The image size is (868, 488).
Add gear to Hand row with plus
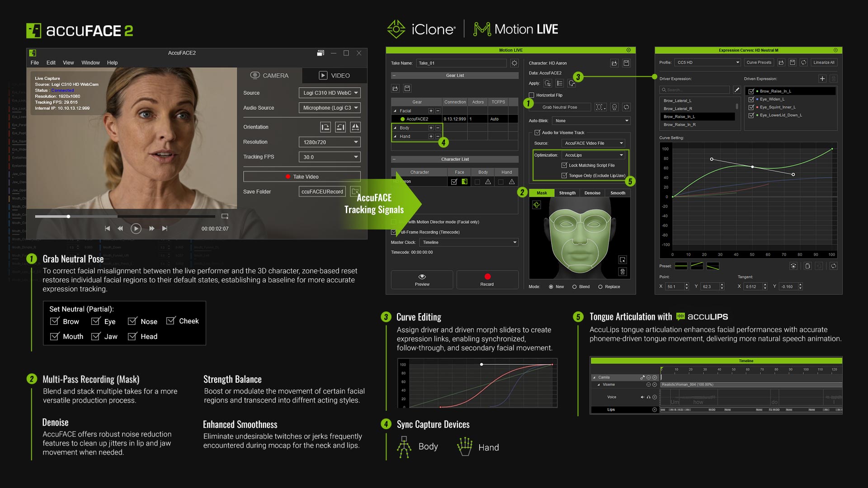click(x=431, y=136)
